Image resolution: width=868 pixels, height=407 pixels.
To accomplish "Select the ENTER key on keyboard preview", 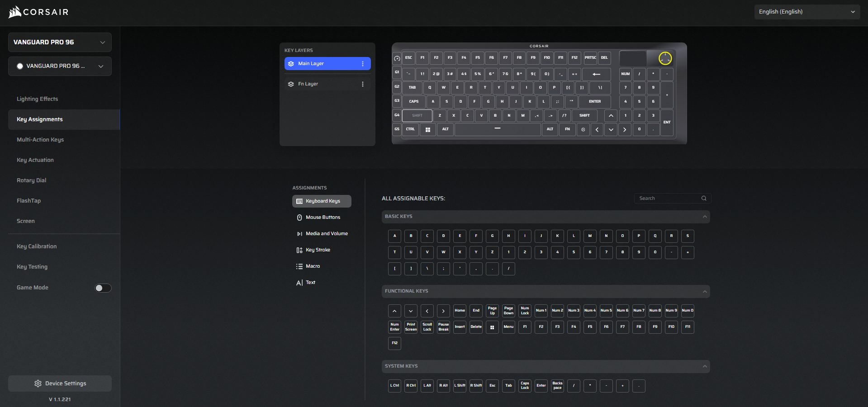I will click(595, 102).
